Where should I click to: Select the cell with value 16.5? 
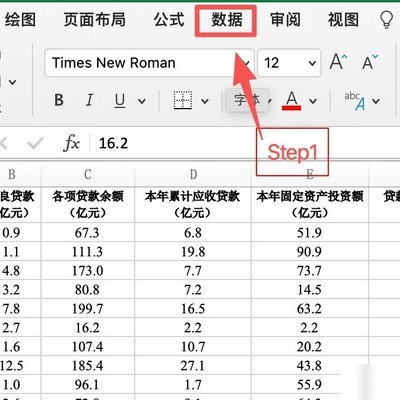193,308
